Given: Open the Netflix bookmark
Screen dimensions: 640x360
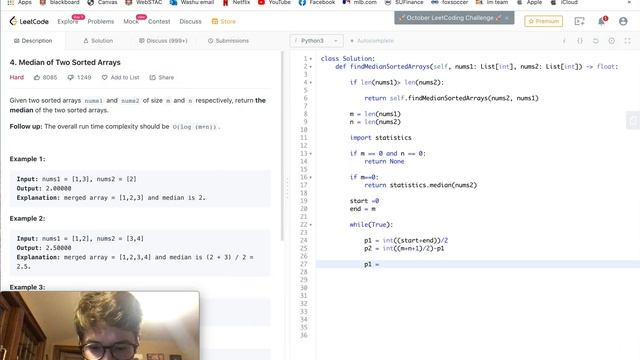Looking at the screenshot, I should [236, 2].
